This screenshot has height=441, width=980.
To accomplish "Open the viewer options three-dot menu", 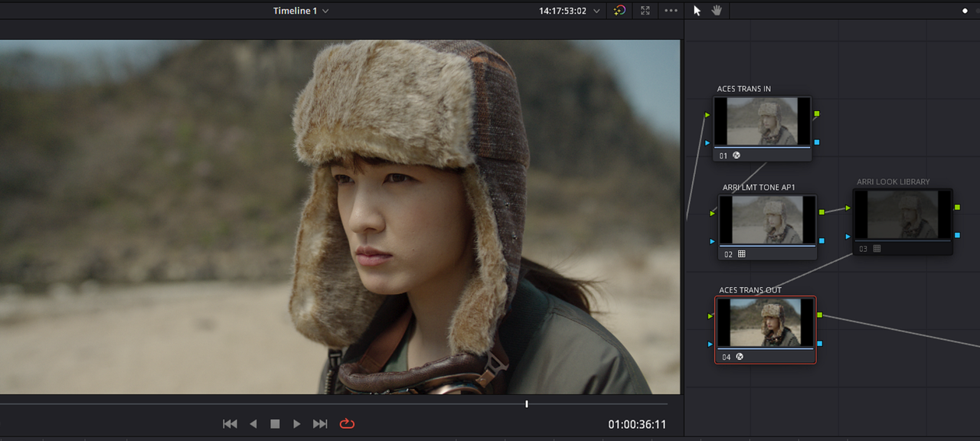I will pos(671,11).
